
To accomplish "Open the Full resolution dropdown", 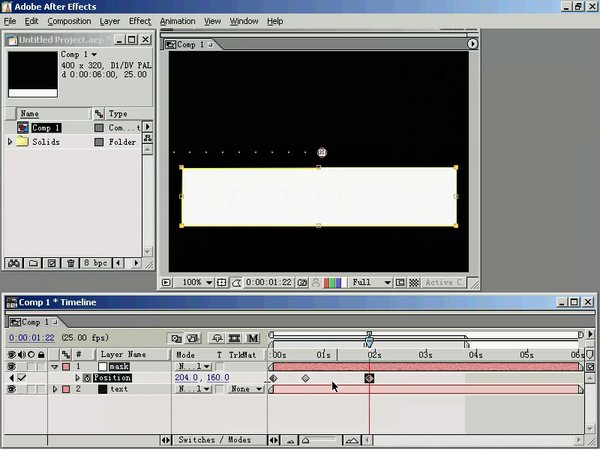I will click(x=371, y=283).
